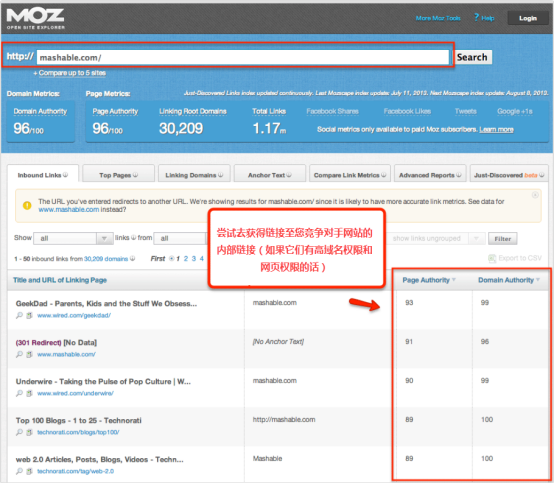
Task: Click info icon on Anchor Text tab
Action: click(289, 175)
